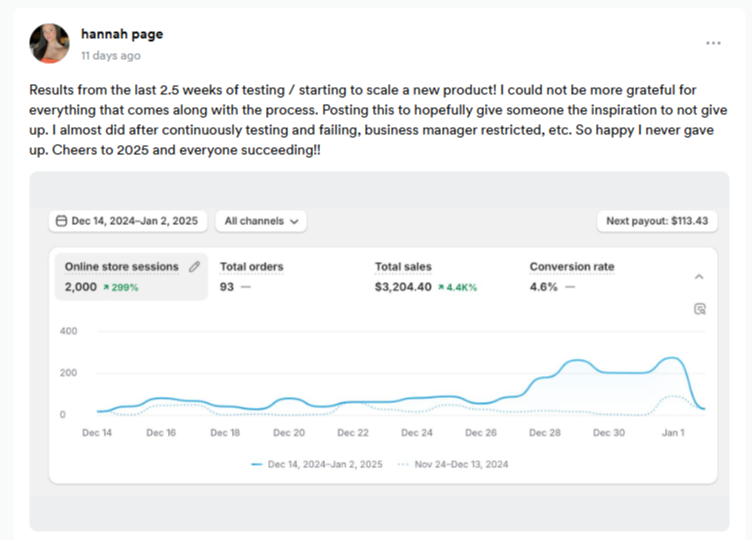This screenshot has width=753, height=541.
Task: Select the Total sales metric tab
Action: point(403,267)
